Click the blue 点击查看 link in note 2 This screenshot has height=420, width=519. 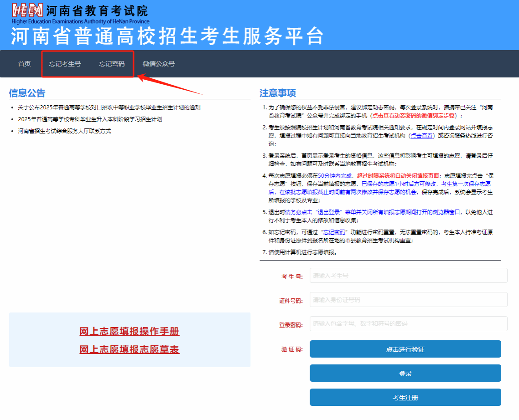(421, 136)
